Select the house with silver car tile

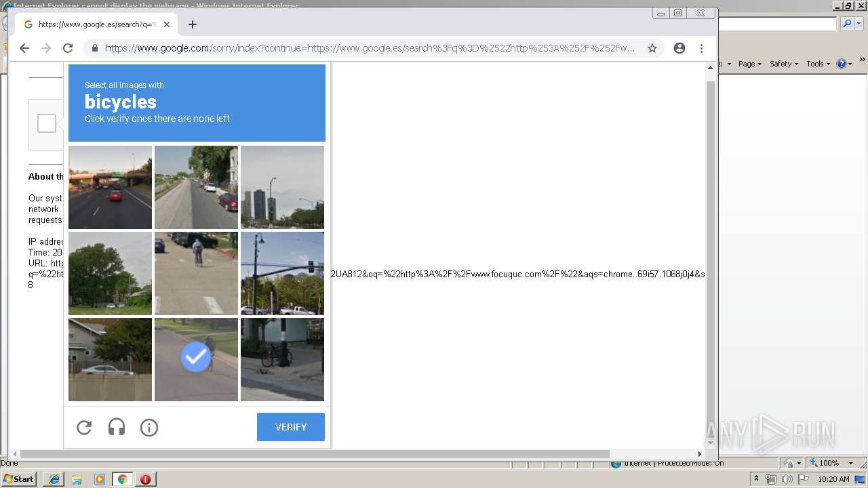(110, 359)
